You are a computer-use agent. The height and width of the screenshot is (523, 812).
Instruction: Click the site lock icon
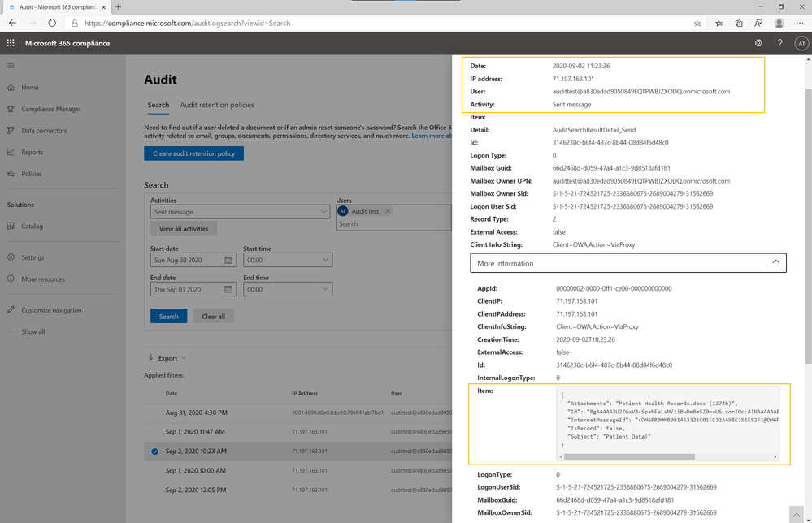tap(75, 24)
